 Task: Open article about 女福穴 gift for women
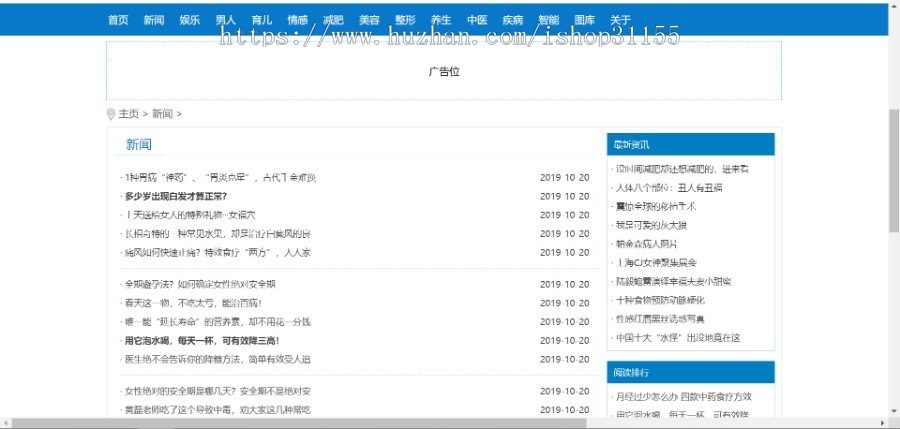pos(190,215)
